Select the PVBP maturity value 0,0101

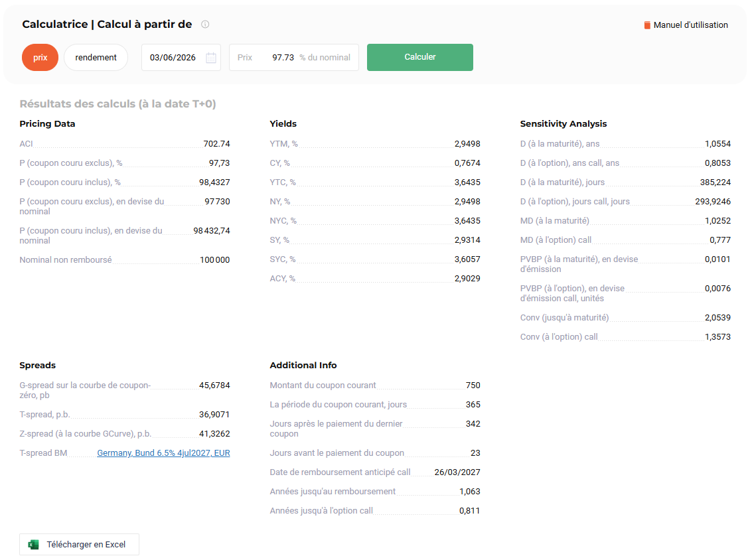coord(717,259)
